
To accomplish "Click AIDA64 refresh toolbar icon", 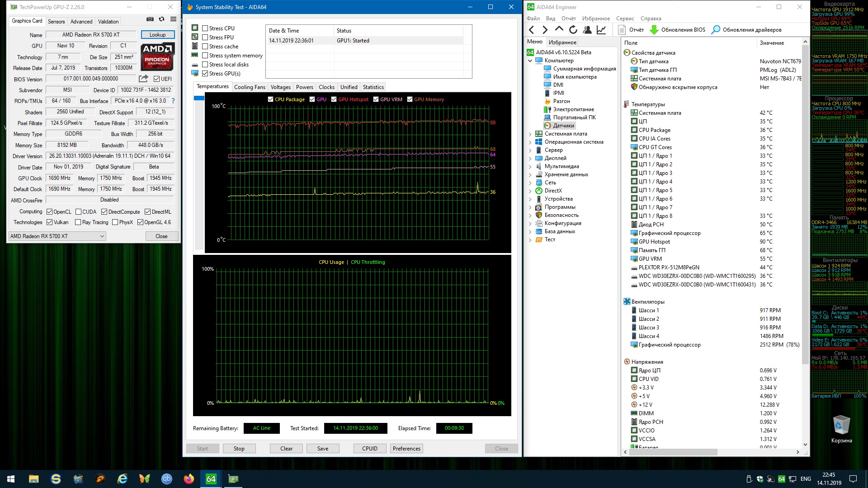I will pyautogui.click(x=573, y=30).
